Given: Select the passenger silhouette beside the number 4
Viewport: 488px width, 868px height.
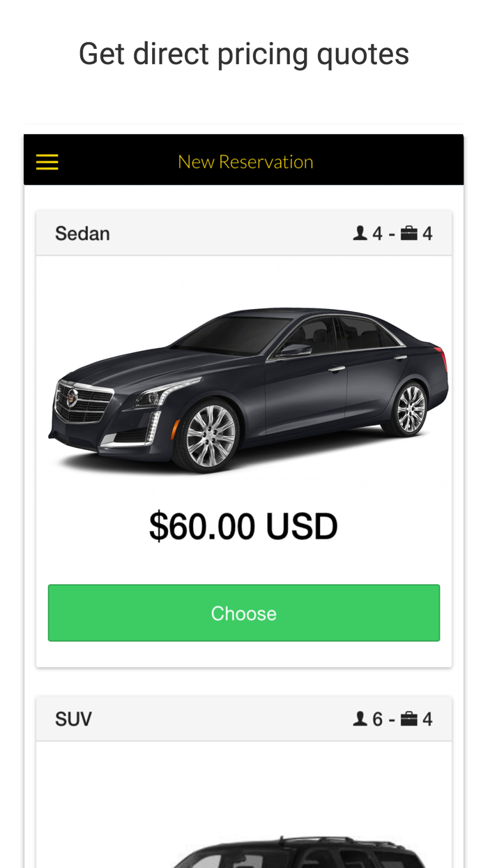Looking at the screenshot, I should click(x=358, y=232).
